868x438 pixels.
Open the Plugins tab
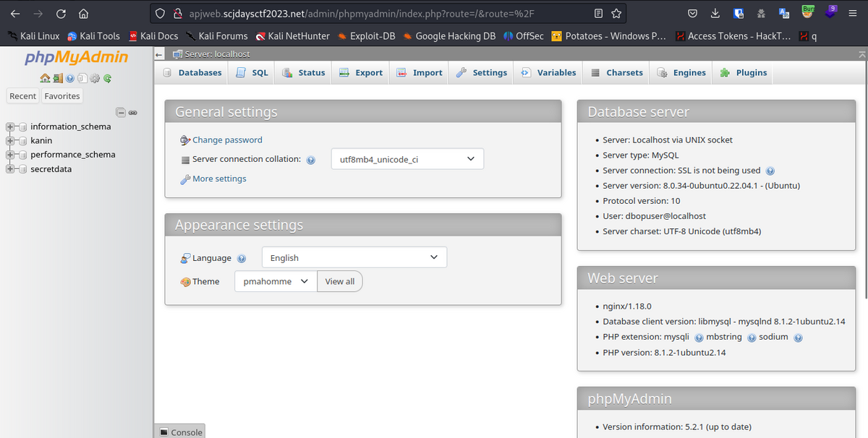pyautogui.click(x=744, y=72)
